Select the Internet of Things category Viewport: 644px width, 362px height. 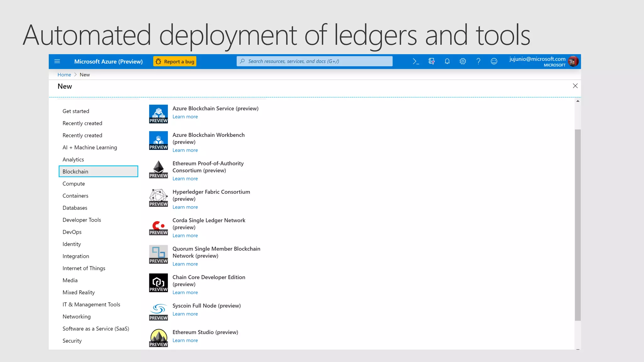point(84,268)
